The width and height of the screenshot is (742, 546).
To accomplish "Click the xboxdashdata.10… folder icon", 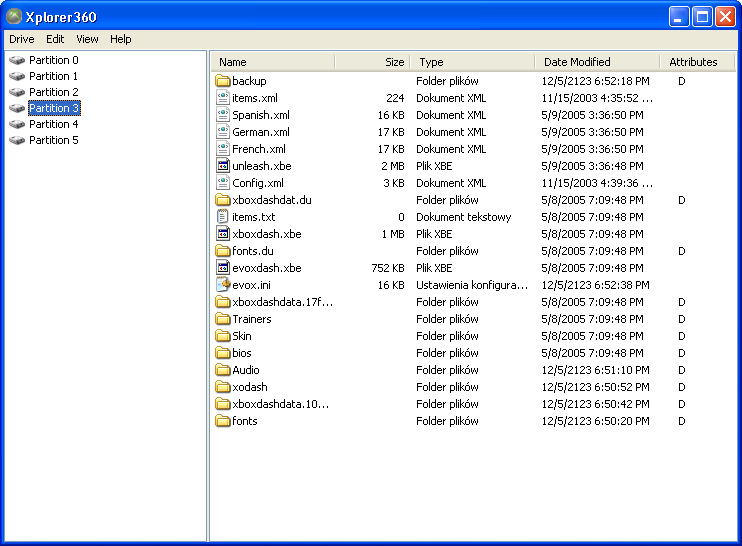I will tap(222, 405).
